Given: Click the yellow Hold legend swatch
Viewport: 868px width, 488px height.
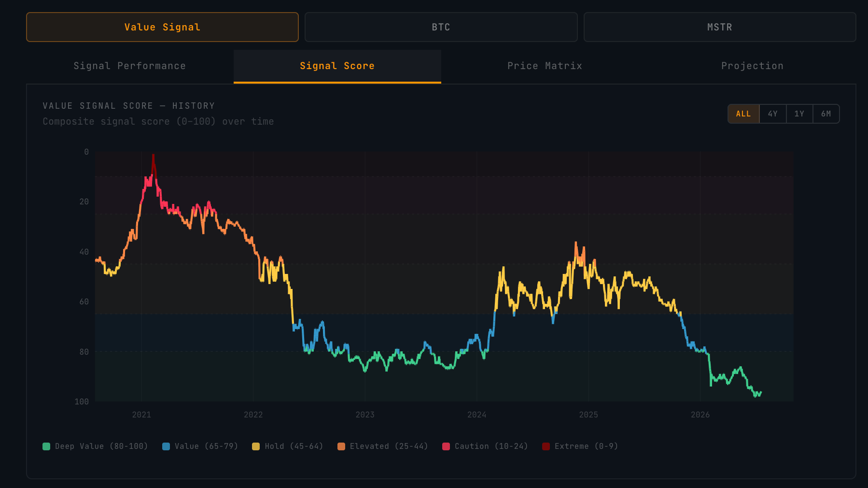Looking at the screenshot, I should point(256,446).
